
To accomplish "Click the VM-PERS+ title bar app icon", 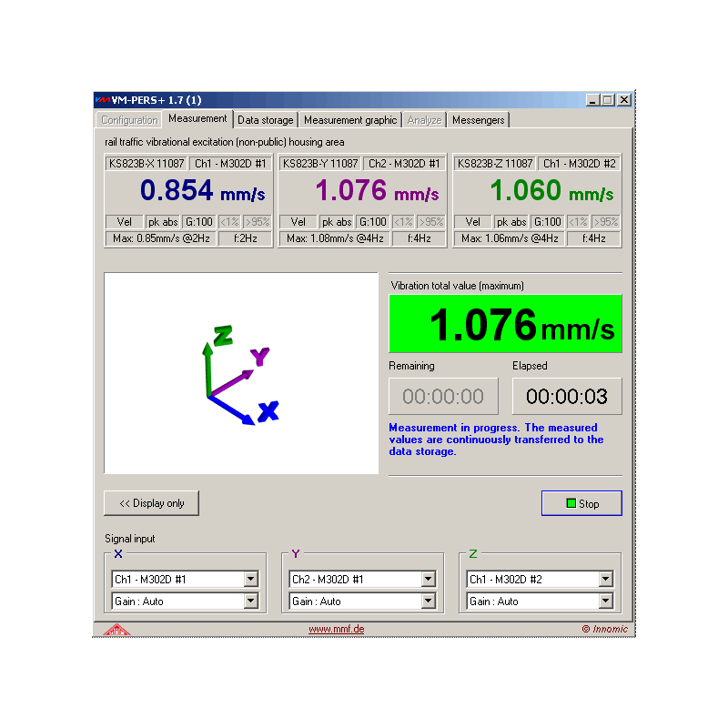I will pyautogui.click(x=103, y=100).
